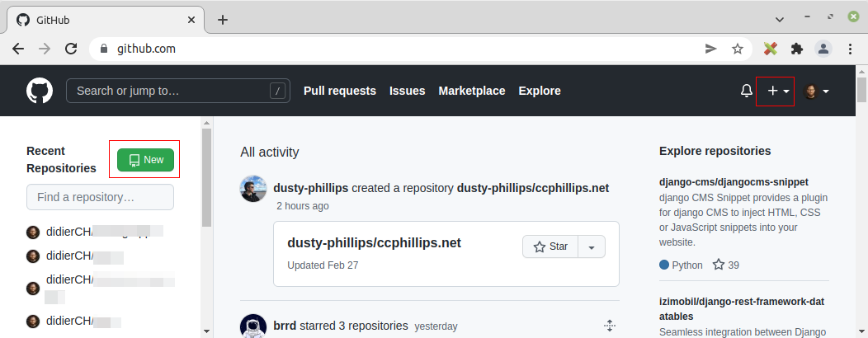The height and width of the screenshot is (338, 868).
Task: Open izimobil/django-rest-framework-datatables repository
Action: (742, 308)
